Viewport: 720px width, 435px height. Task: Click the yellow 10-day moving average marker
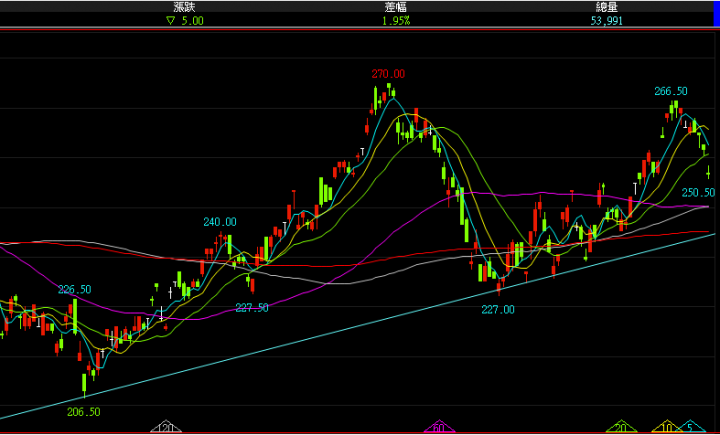[x=667, y=428]
